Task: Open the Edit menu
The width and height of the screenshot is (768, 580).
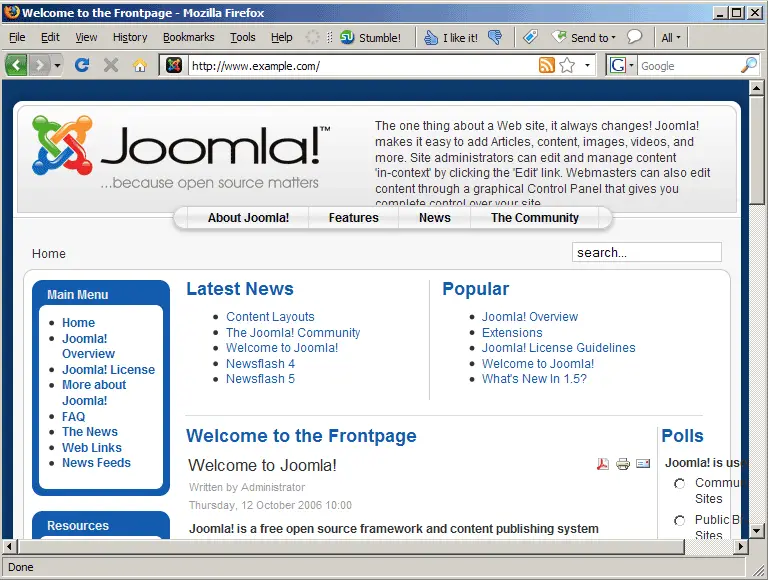Action: [x=50, y=37]
